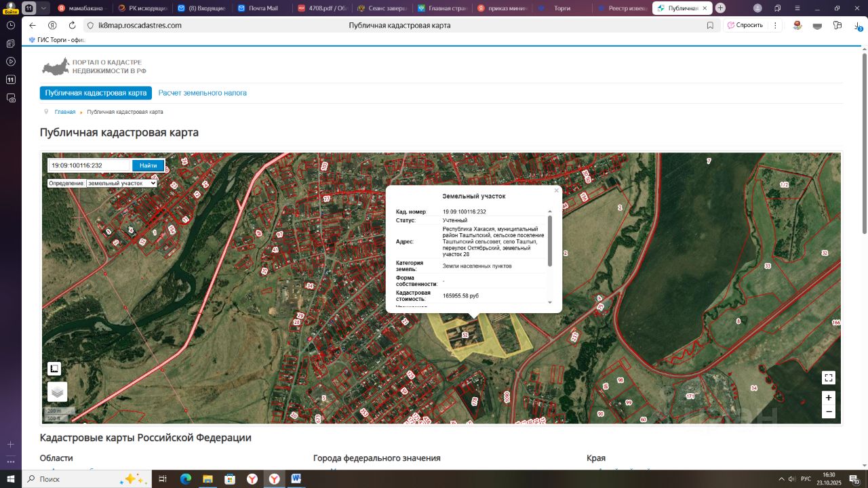The image size is (868, 488).
Task: Bookmark this page in the address bar
Action: (710, 25)
